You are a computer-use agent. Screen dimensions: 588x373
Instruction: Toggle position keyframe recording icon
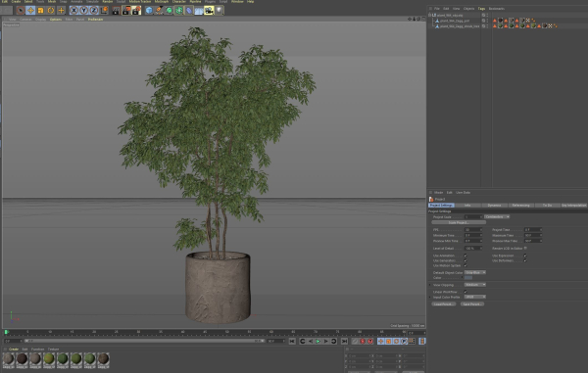click(x=380, y=341)
